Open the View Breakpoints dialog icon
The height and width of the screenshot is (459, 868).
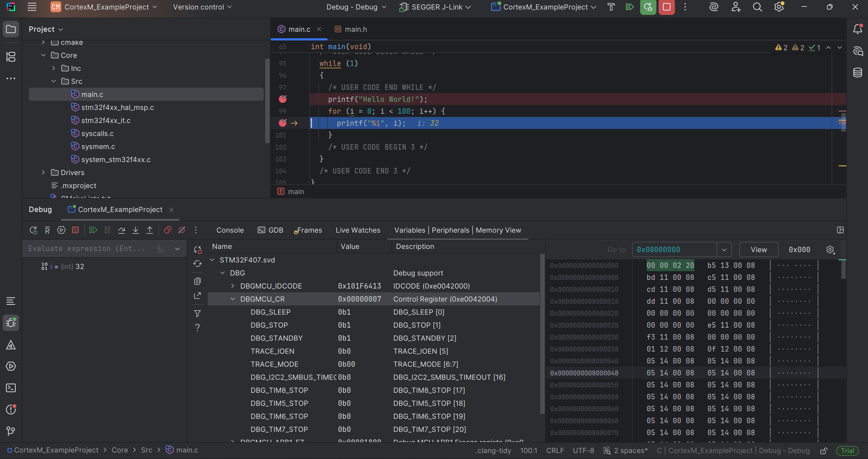167,230
